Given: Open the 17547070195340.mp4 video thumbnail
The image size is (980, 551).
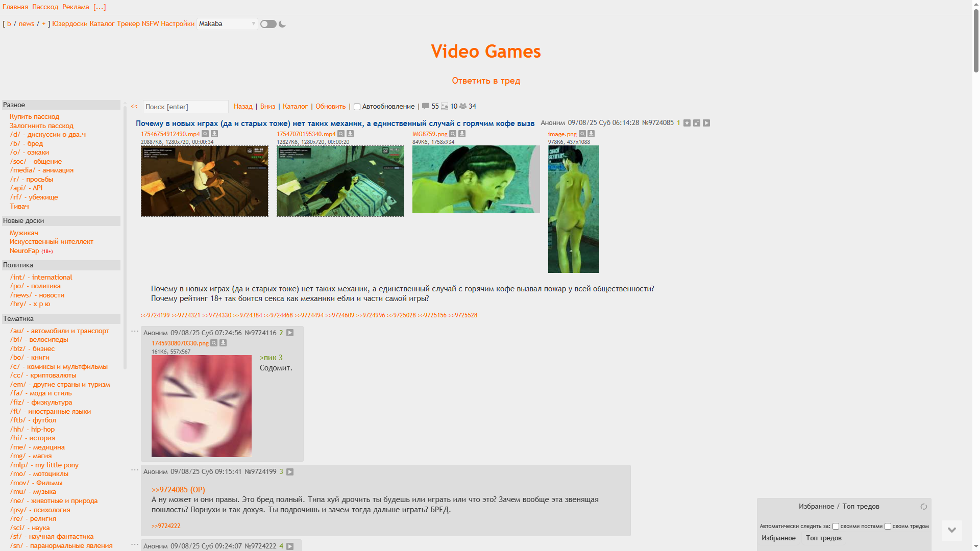Looking at the screenshot, I should click(340, 181).
